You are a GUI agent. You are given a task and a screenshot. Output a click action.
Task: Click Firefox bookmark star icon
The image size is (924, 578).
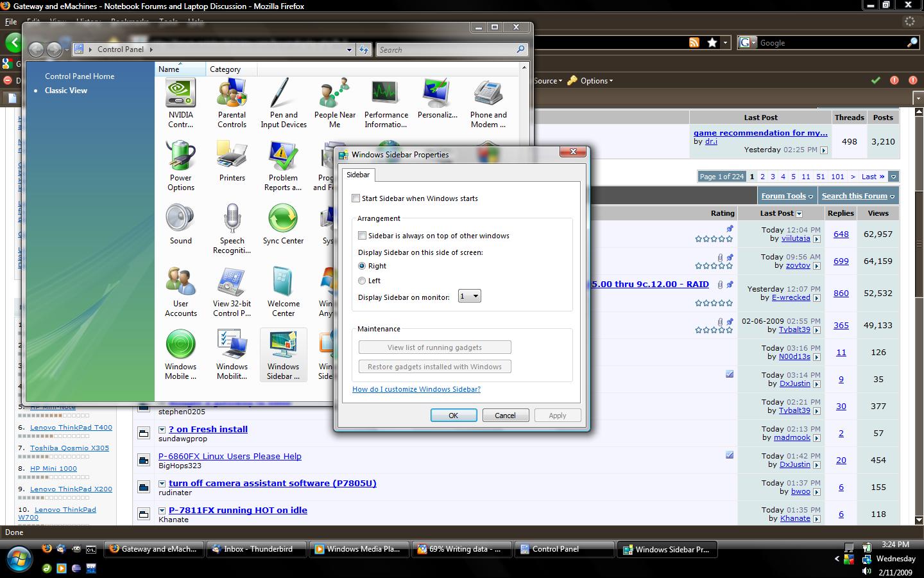[712, 42]
